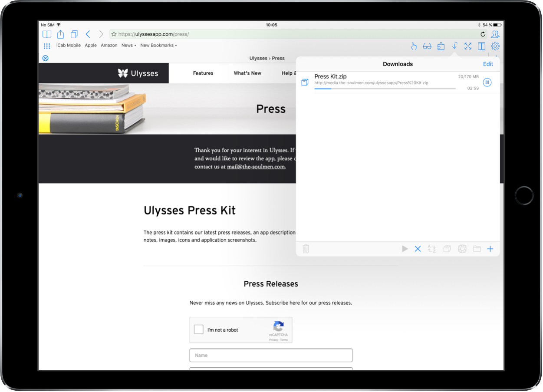The image size is (543, 392).
Task: Click the Name input field
Action: click(x=271, y=355)
